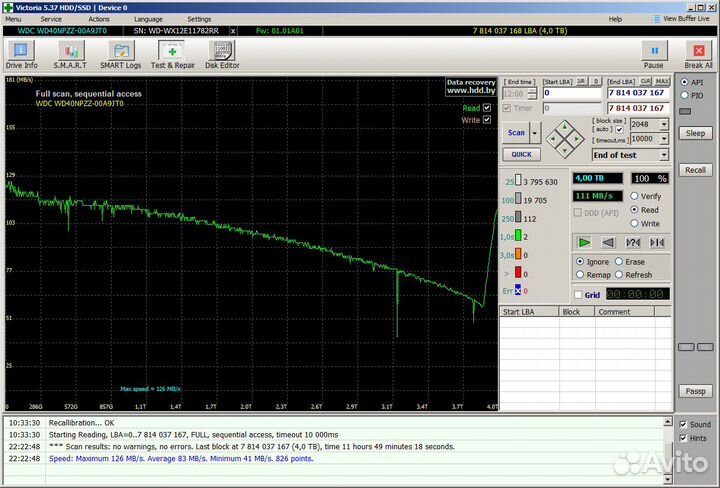Open the Service menu
Screen dimensions: 720x488
[50, 19]
